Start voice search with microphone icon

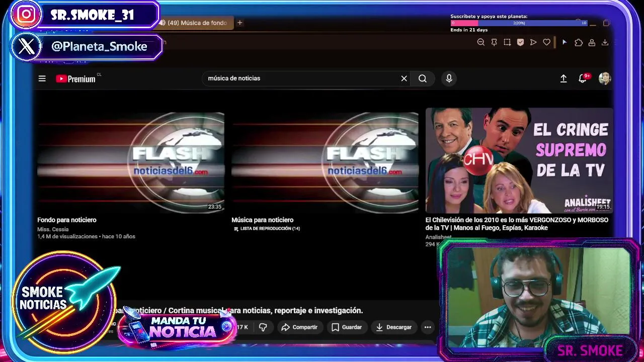click(x=449, y=78)
